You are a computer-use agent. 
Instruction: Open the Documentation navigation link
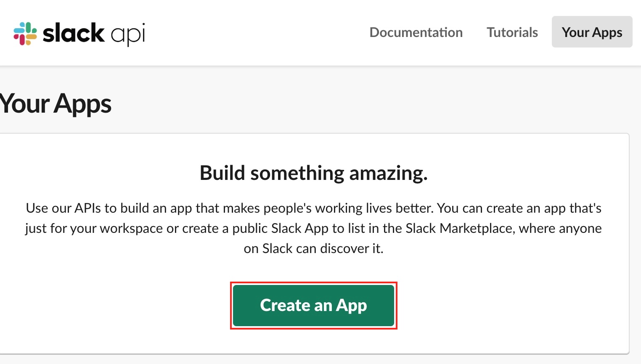pos(416,32)
